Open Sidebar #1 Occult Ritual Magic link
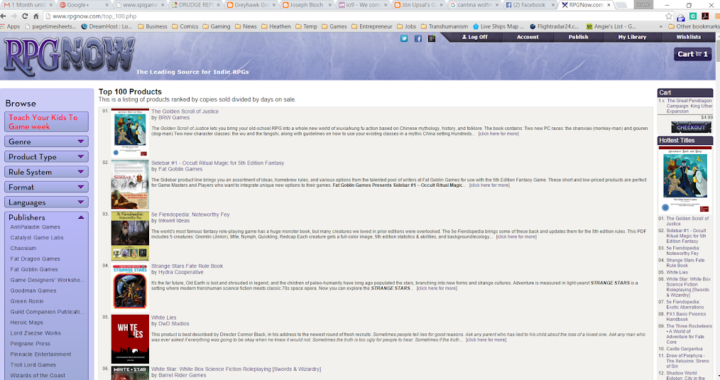 click(x=218, y=163)
